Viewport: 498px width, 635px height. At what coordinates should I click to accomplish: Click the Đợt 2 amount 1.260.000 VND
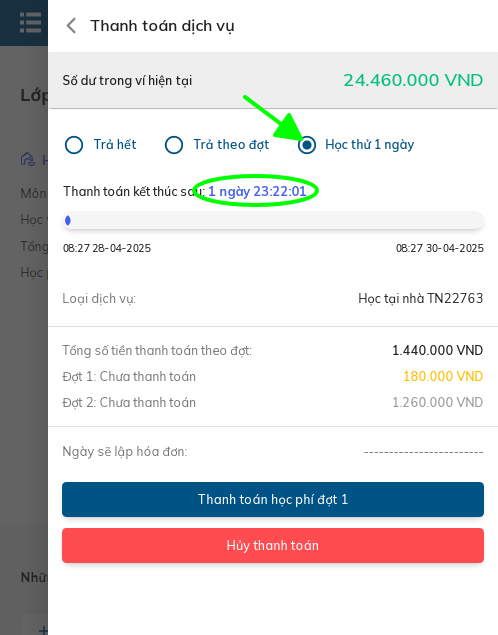[x=437, y=402]
